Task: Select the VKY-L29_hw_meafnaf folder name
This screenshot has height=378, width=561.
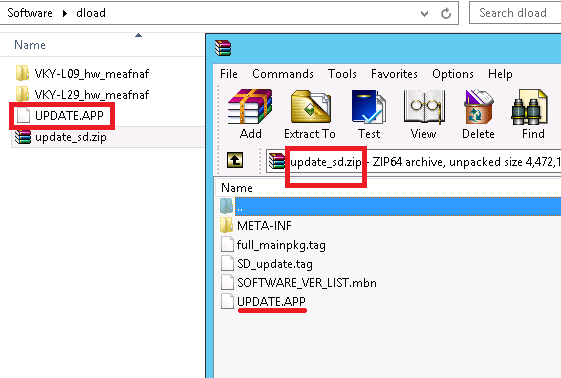Action: pos(92,95)
